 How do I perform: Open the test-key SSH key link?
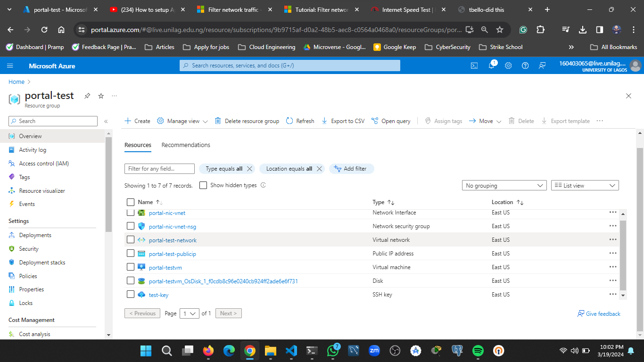click(158, 295)
